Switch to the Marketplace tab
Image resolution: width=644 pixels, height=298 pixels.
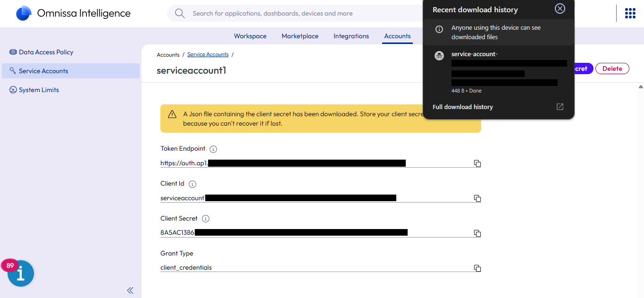[x=300, y=36]
